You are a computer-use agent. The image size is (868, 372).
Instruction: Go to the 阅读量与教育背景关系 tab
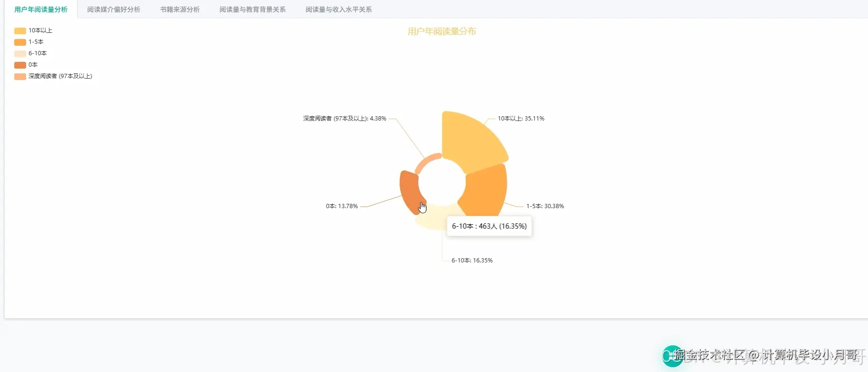[252, 10]
